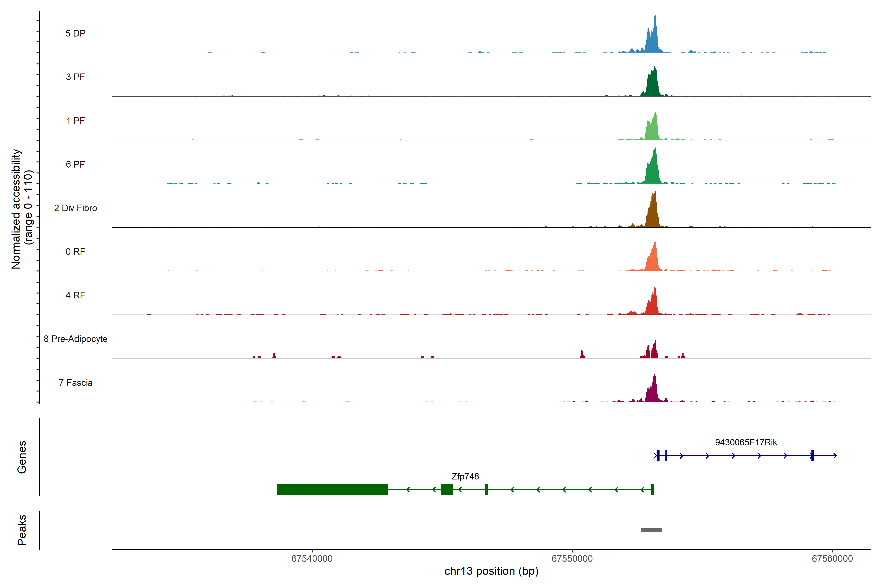Click the 67560000 axis tick label

point(833,559)
